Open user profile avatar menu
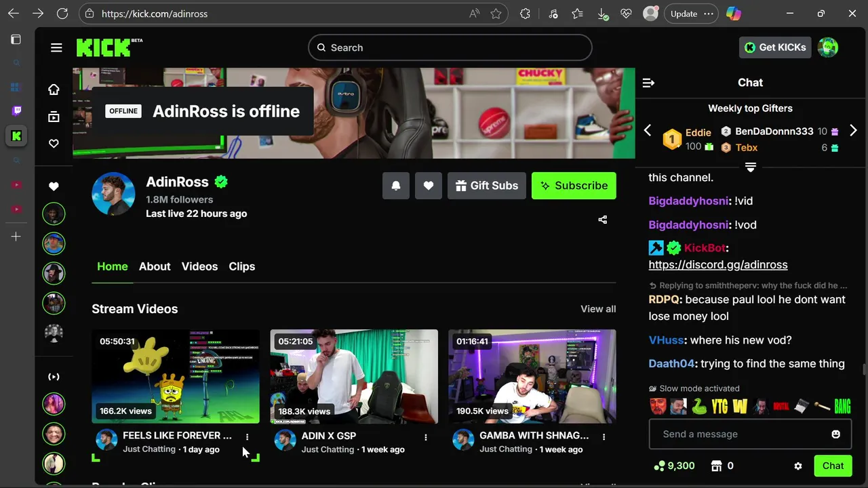Screen dimensions: 868x488 pyautogui.click(x=828, y=47)
